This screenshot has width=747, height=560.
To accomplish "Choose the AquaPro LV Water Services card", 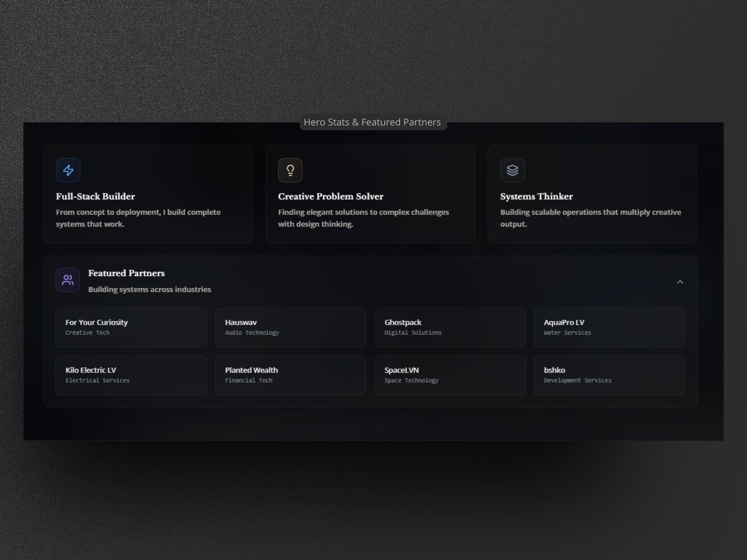I will tap(609, 327).
